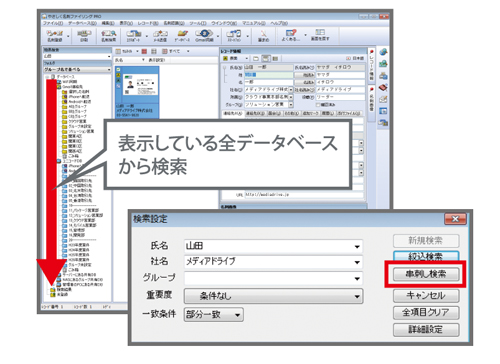This screenshot has width=500, height=364.
Task: Open the ウインドウ(W) menu
Action: tap(224, 23)
